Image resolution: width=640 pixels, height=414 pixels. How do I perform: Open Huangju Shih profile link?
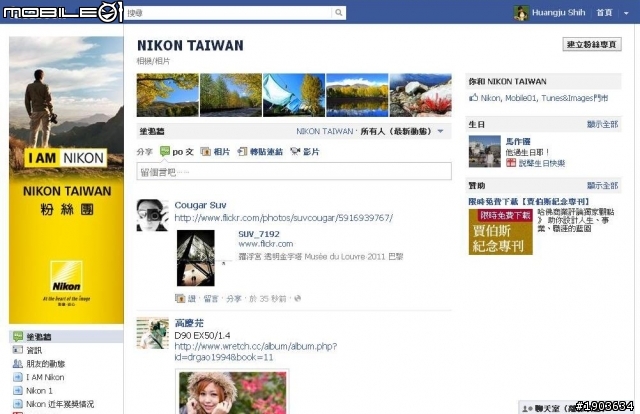click(x=558, y=13)
